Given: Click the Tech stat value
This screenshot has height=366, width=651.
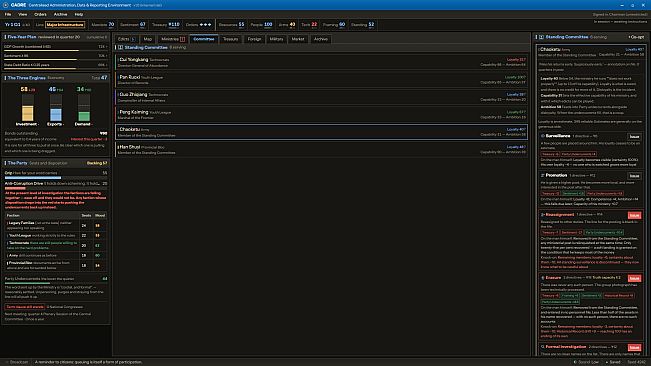Looking at the screenshot, I should tap(314, 24).
